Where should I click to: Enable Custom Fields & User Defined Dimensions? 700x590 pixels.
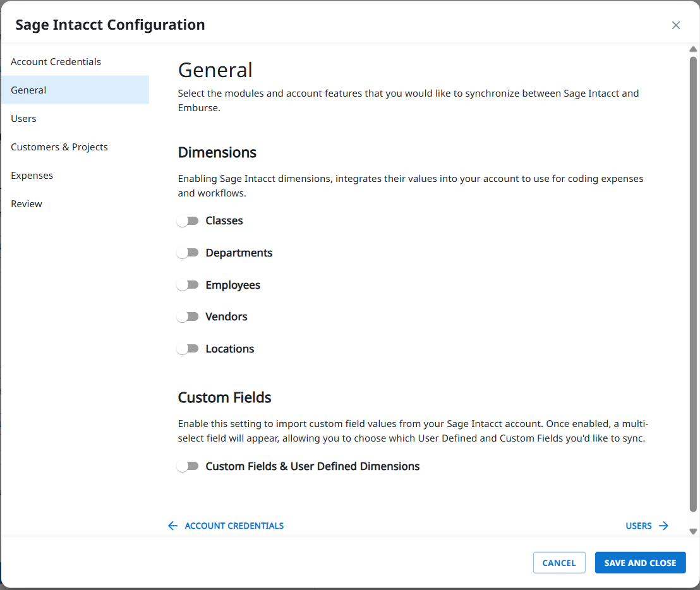tap(188, 466)
